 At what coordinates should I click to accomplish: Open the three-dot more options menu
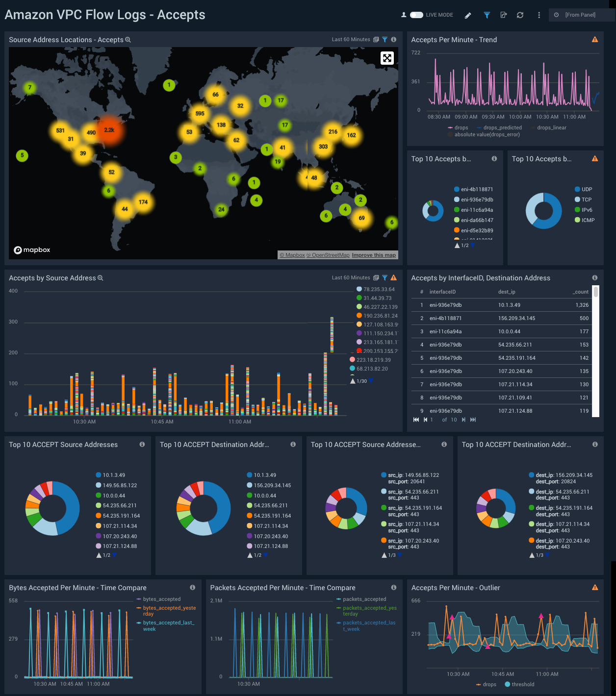[539, 15]
